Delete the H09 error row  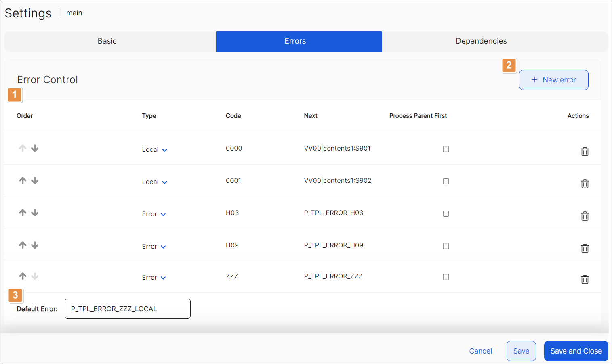coord(585,248)
